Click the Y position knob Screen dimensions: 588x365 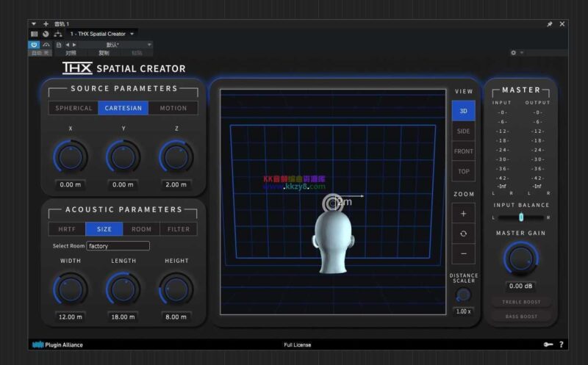tap(123, 156)
